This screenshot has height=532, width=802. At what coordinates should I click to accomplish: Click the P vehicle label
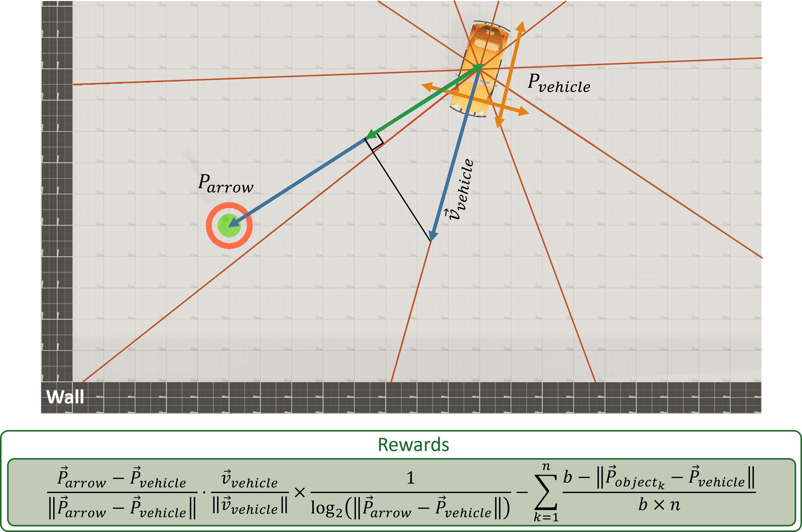559,84
